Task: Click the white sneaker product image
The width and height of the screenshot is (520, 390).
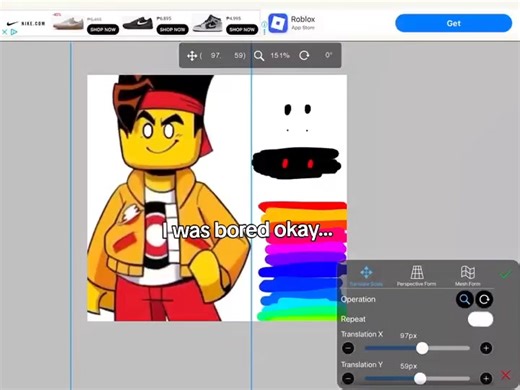Action: (68, 23)
